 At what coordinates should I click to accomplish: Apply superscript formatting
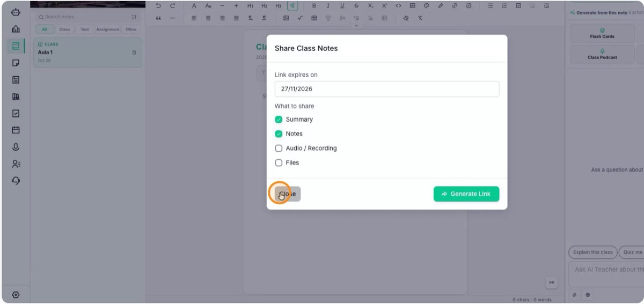click(x=384, y=6)
